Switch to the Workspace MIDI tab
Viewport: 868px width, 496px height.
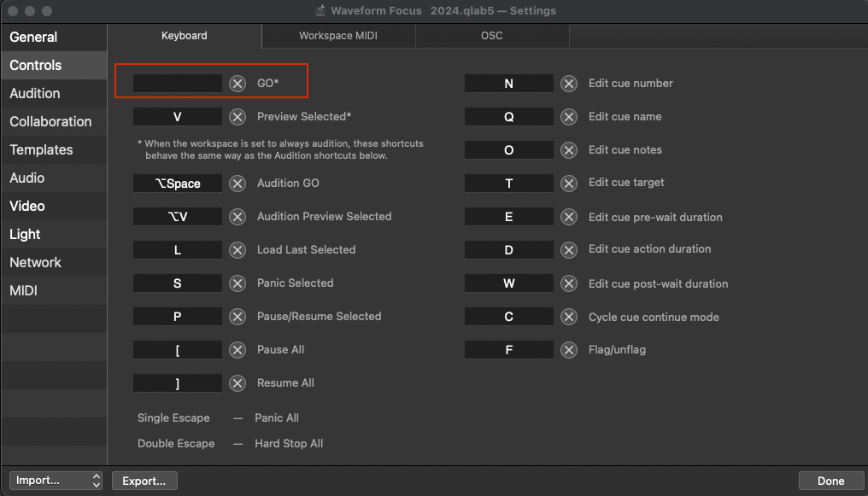(338, 36)
